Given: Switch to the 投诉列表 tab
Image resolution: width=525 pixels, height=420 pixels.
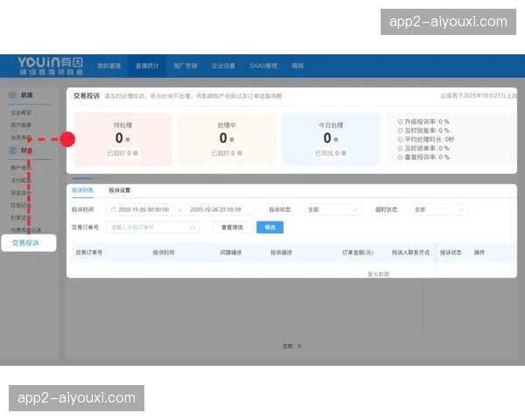Looking at the screenshot, I should coord(82,190).
